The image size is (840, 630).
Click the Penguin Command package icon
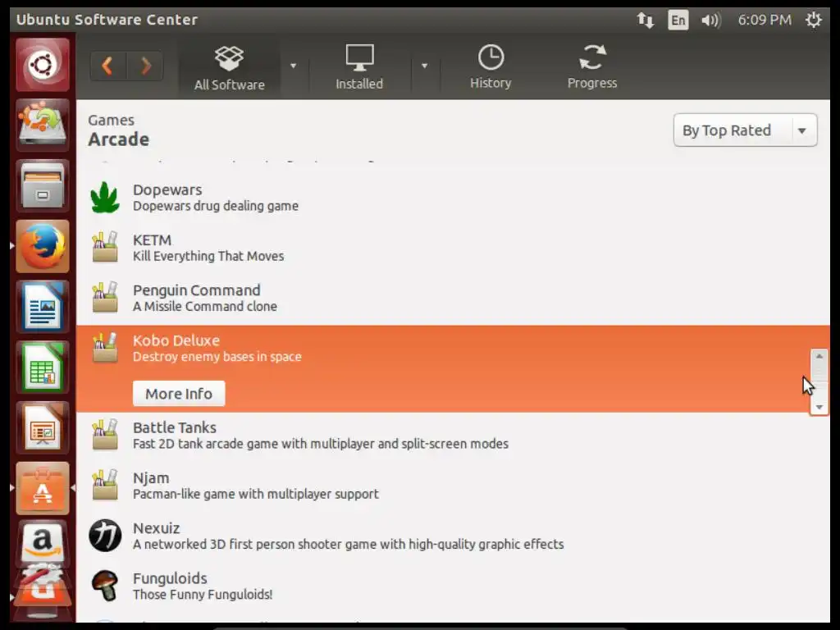(x=105, y=297)
